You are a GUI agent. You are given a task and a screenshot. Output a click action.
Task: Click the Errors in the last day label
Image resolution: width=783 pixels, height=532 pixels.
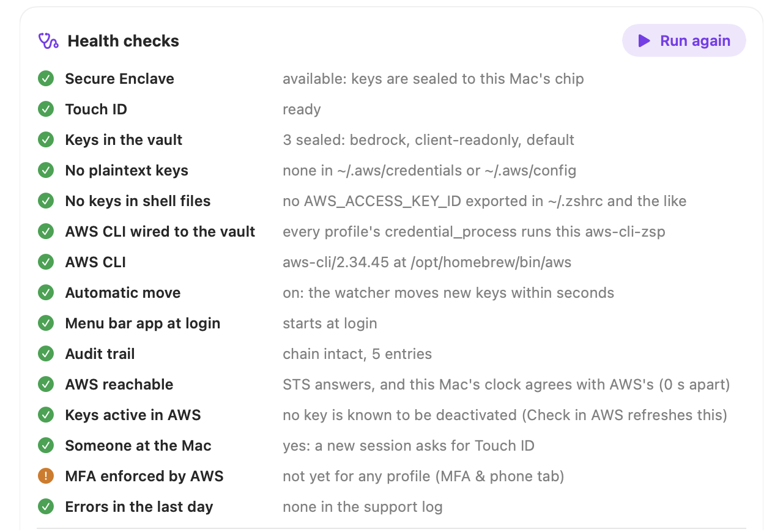point(139,507)
